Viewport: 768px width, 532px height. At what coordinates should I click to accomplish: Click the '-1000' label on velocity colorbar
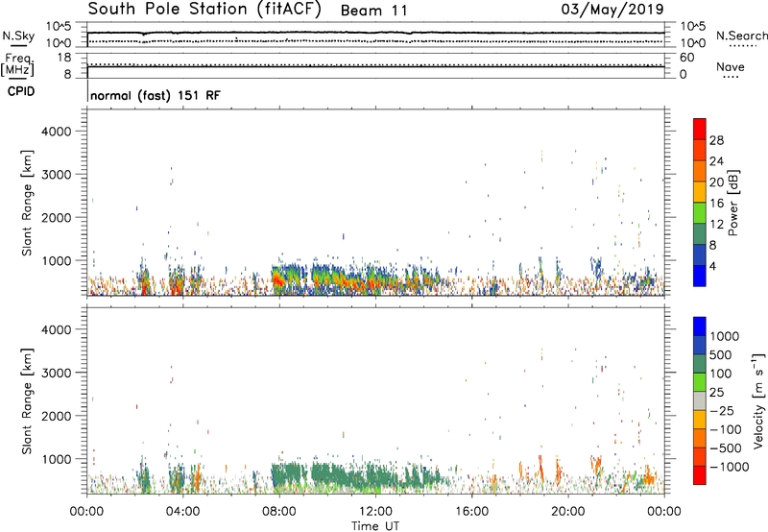pos(730,467)
